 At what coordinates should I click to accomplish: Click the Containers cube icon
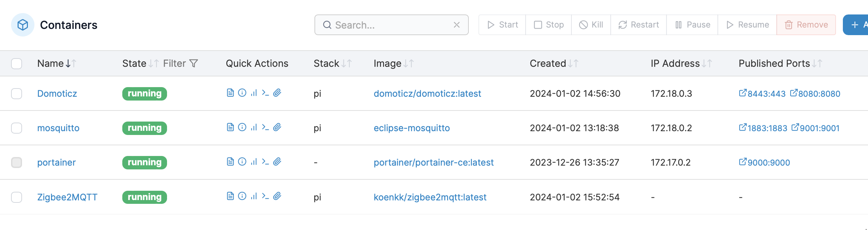(x=23, y=25)
